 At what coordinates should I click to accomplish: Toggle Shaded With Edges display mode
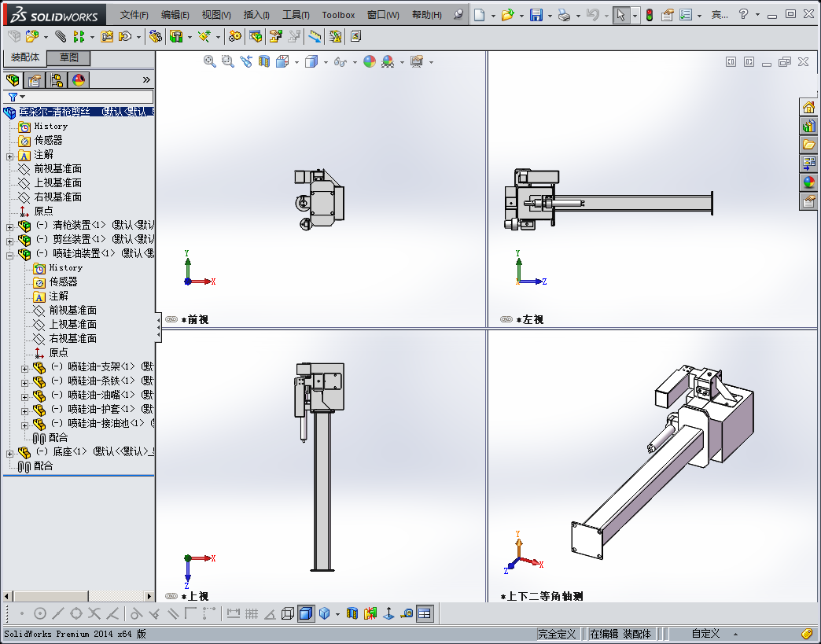(x=306, y=613)
